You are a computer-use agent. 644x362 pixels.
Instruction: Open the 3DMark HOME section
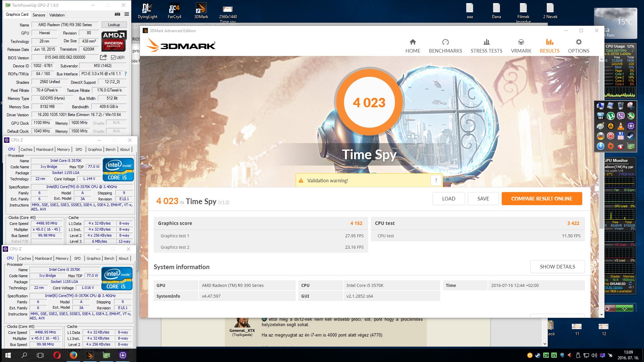click(x=412, y=46)
